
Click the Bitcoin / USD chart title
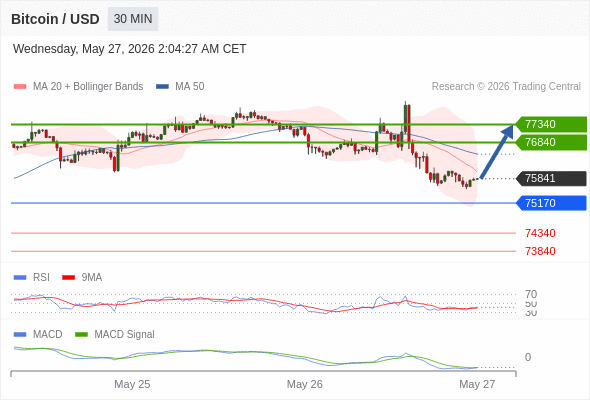(55, 19)
